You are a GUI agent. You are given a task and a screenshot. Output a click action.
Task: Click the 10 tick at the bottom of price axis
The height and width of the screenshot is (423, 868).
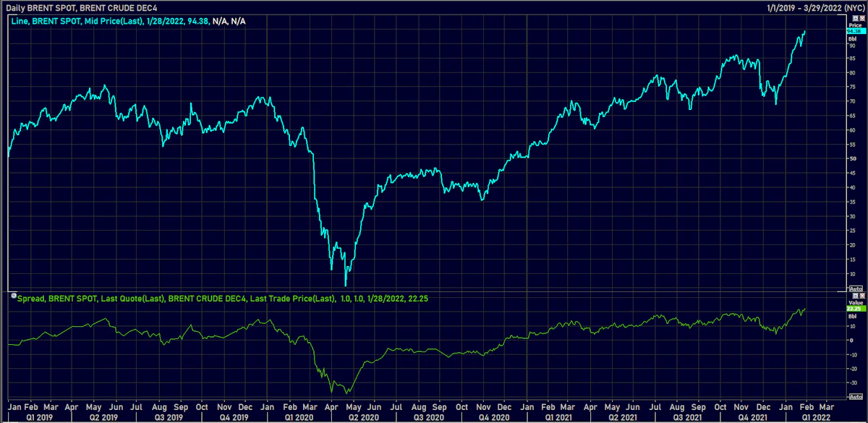coord(853,274)
